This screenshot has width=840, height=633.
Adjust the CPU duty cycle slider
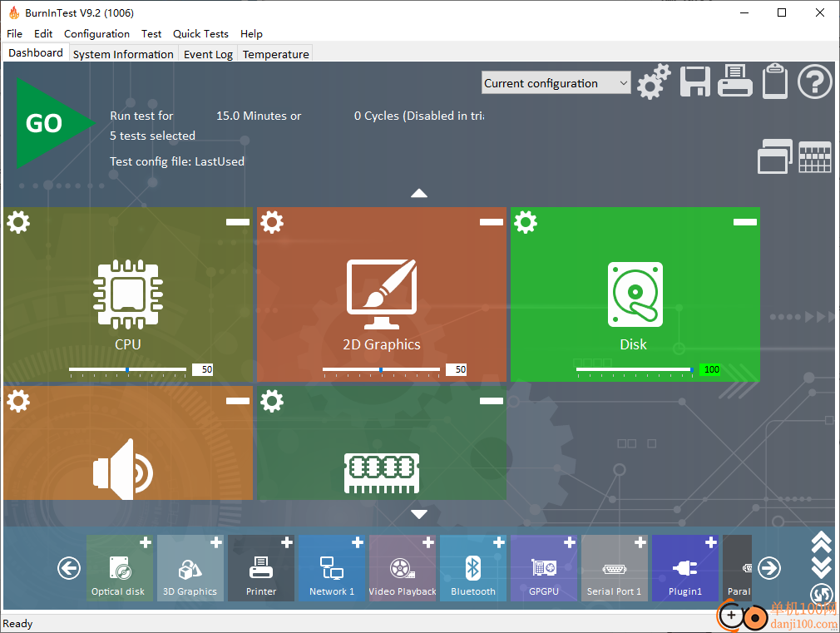click(x=127, y=370)
